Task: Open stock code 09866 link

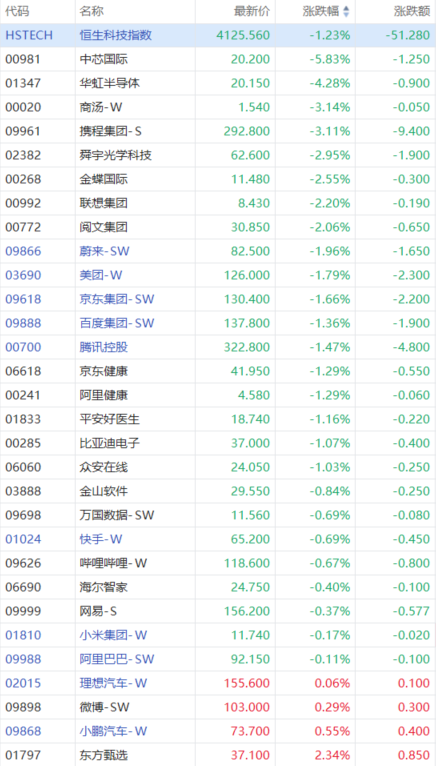Action: [23, 251]
